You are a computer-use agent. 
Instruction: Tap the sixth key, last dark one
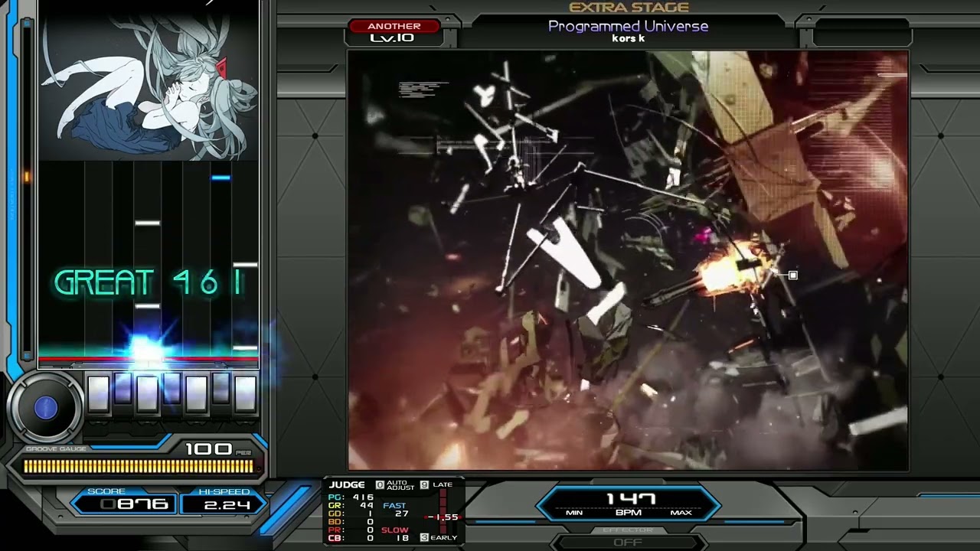pyautogui.click(x=220, y=388)
